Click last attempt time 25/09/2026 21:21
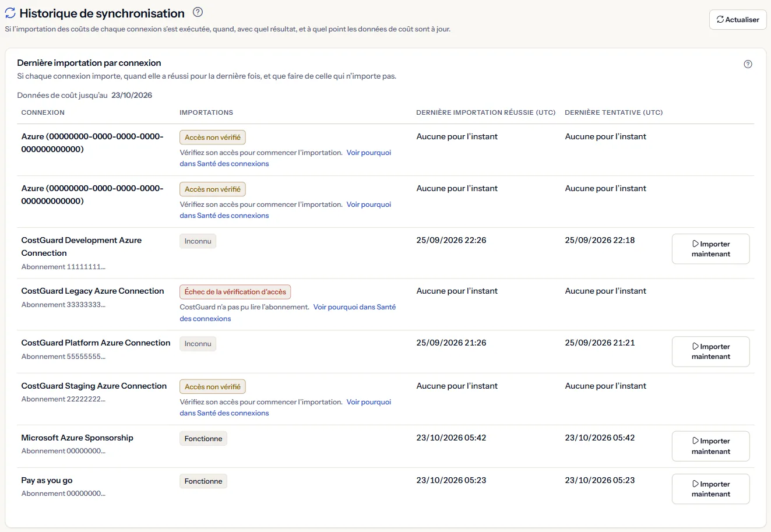Screen dimensions: 771x532 click(600, 343)
